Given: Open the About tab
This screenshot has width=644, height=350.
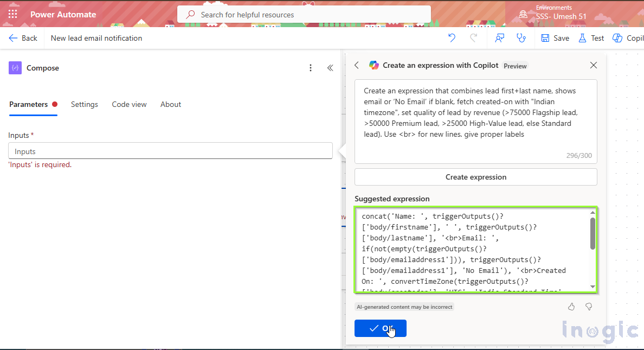Looking at the screenshot, I should [x=171, y=104].
